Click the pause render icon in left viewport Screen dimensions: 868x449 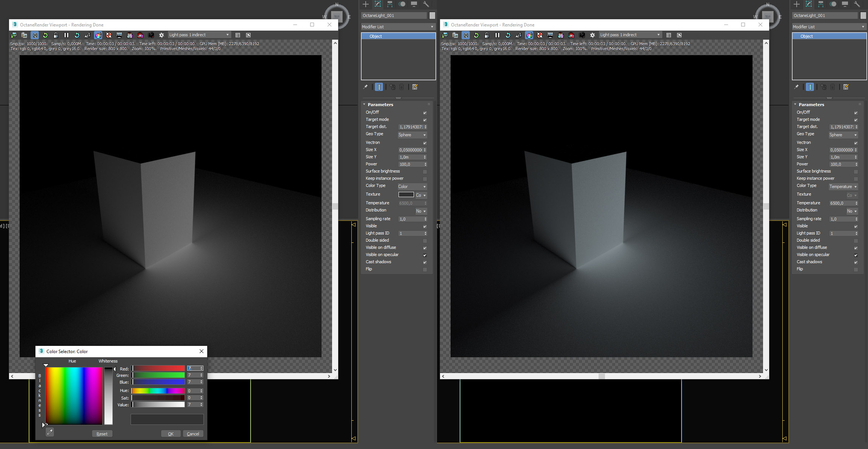66,35
